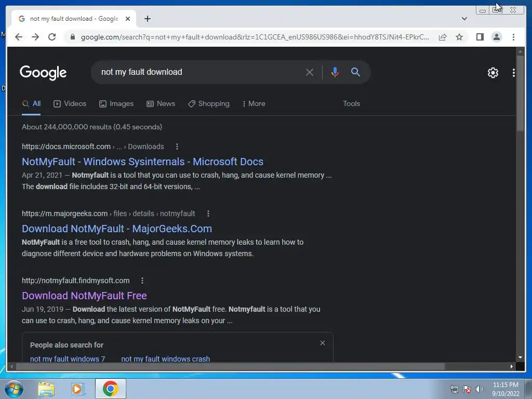Dismiss the People also search for box
This screenshot has height=399, width=532.
click(x=322, y=343)
